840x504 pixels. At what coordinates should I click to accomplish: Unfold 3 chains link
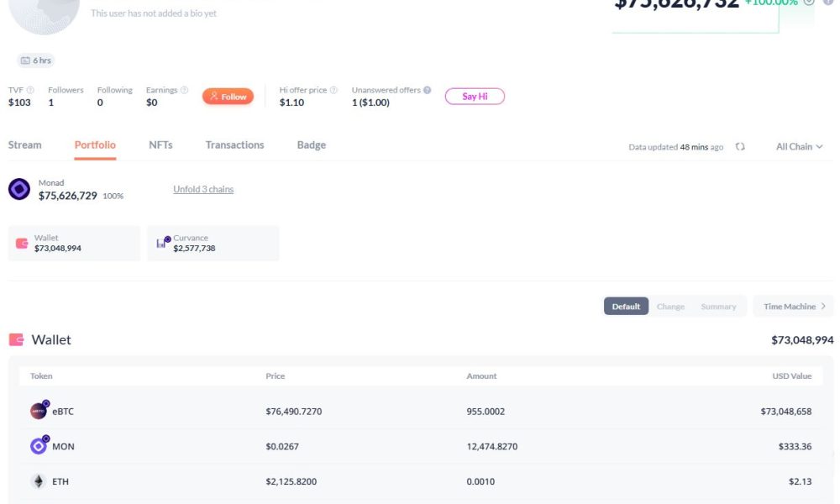pos(203,189)
